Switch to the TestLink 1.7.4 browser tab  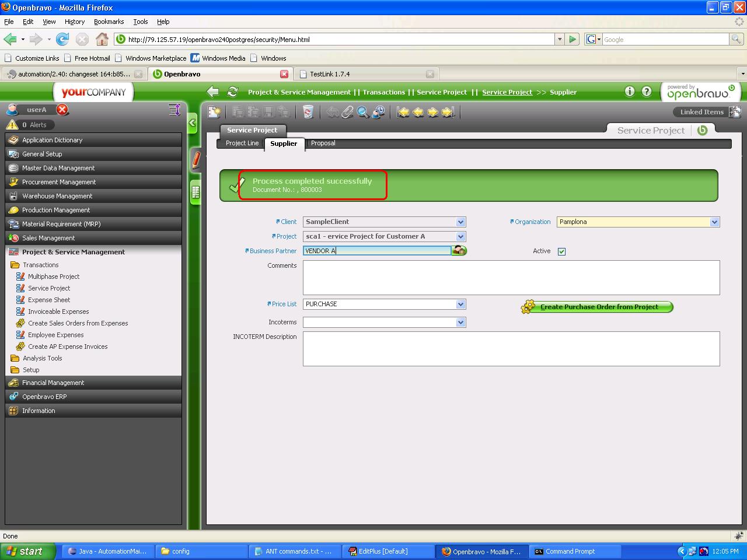pos(366,74)
